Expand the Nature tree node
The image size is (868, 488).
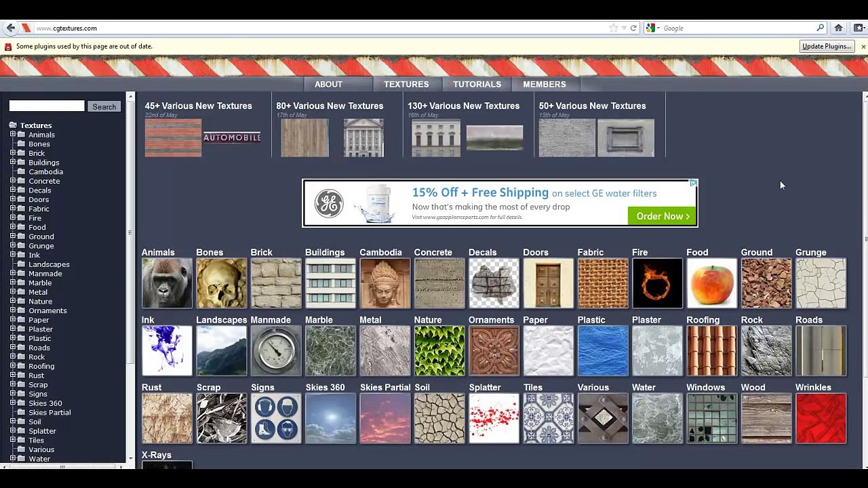pyautogui.click(x=12, y=301)
